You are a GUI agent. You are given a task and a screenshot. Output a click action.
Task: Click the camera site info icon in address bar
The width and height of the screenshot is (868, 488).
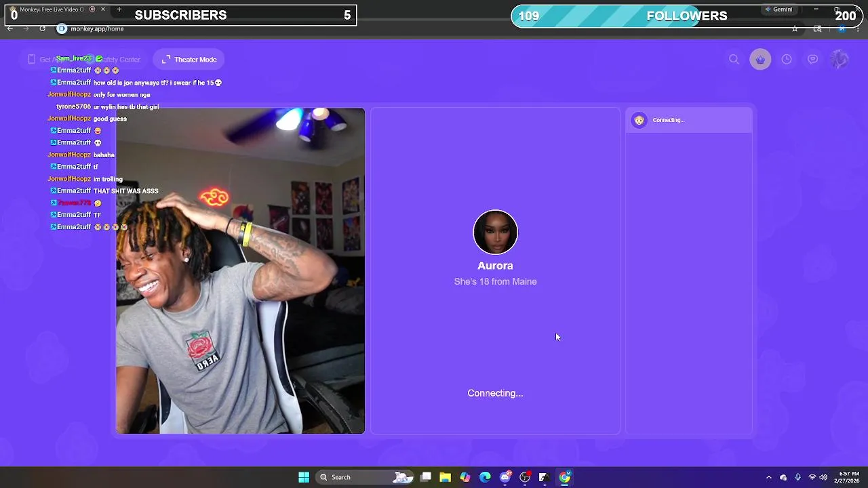tap(62, 28)
